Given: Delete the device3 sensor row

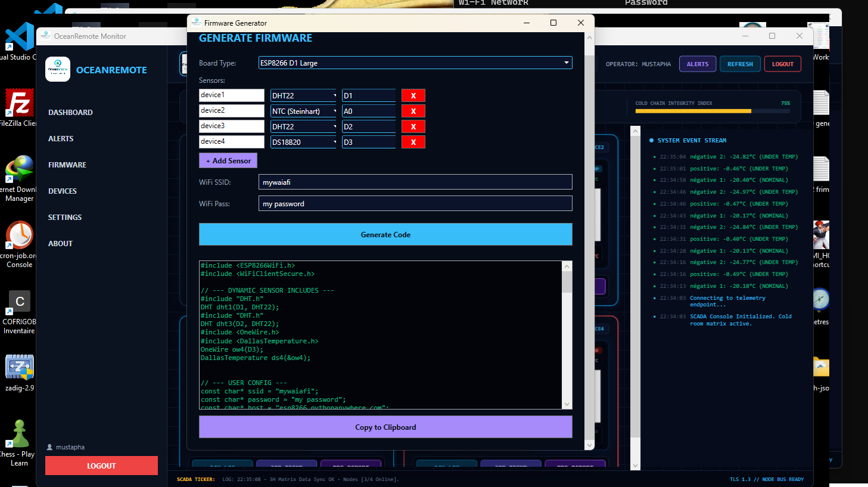Looking at the screenshot, I should [413, 126].
